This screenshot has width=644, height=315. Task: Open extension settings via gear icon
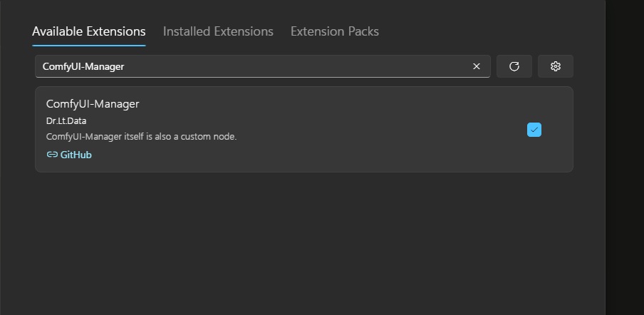coord(555,66)
